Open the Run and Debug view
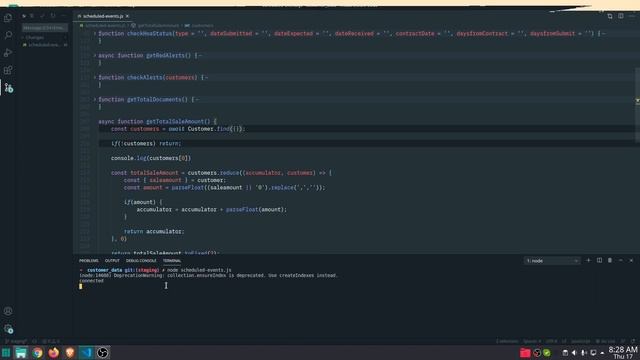The height and width of the screenshot is (360, 640). 8,53
